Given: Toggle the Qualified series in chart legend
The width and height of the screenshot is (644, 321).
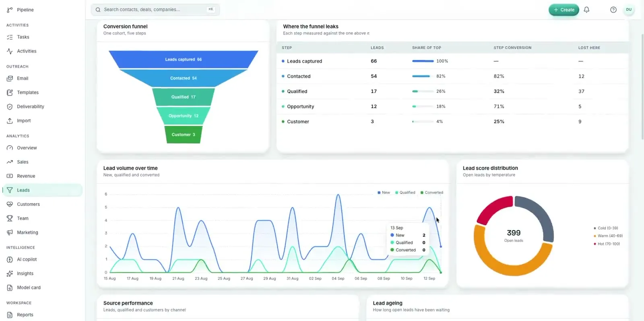Looking at the screenshot, I should click(x=405, y=193).
